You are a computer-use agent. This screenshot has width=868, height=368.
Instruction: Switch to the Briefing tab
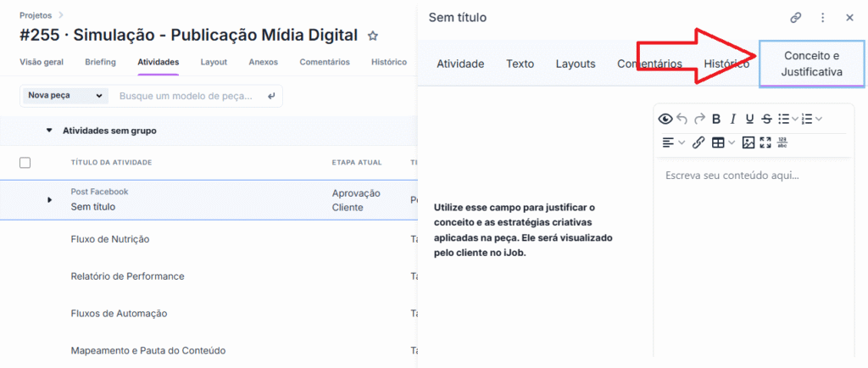[x=100, y=62]
